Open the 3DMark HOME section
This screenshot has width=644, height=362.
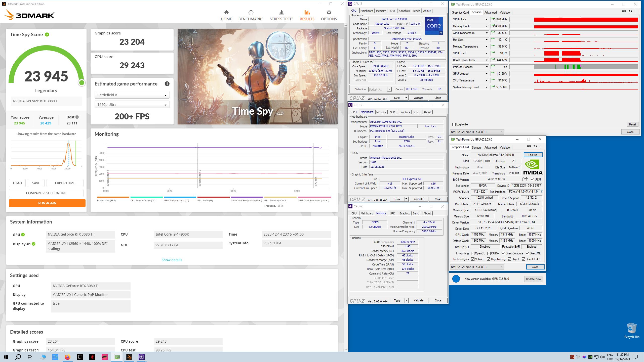226,15
